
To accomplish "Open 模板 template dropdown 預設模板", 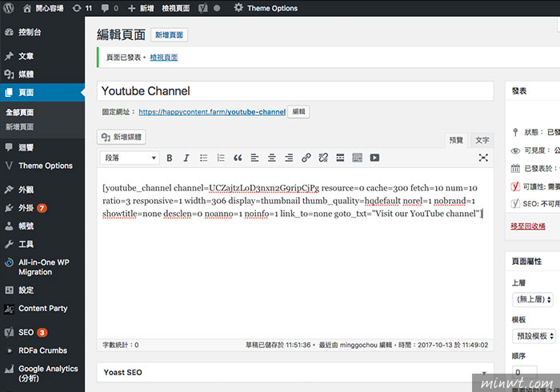I will pos(534,336).
